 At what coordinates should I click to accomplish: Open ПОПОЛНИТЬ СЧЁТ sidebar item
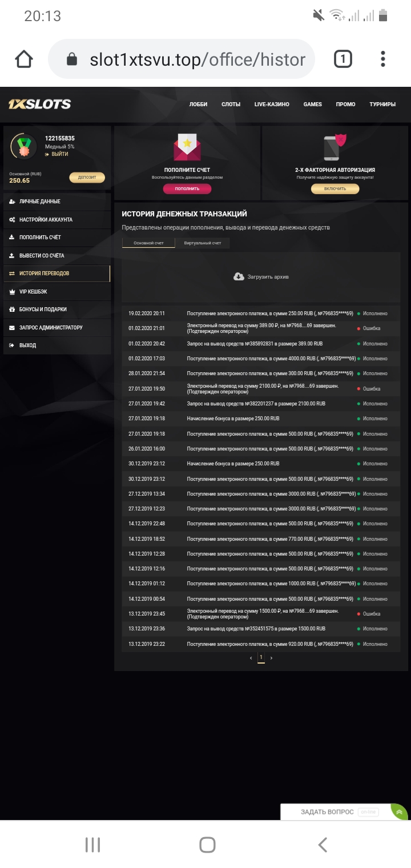tap(57, 237)
